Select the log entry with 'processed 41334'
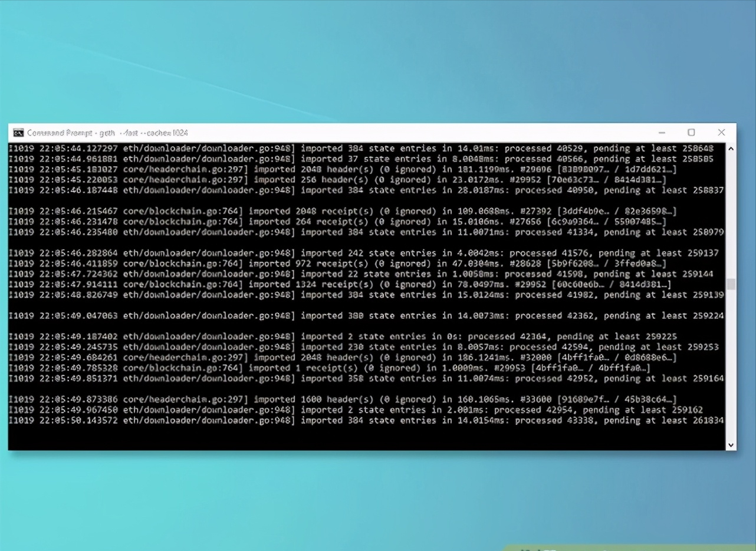This screenshot has width=756, height=551. (x=367, y=232)
